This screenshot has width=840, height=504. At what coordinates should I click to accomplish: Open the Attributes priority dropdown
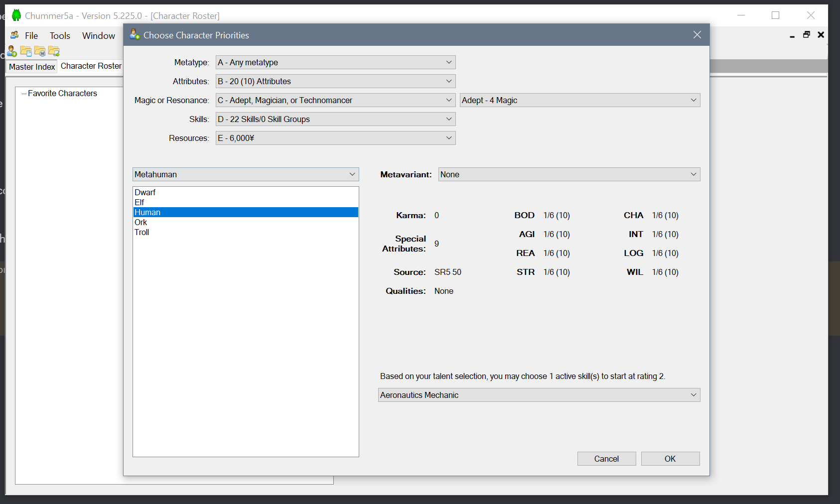point(335,81)
